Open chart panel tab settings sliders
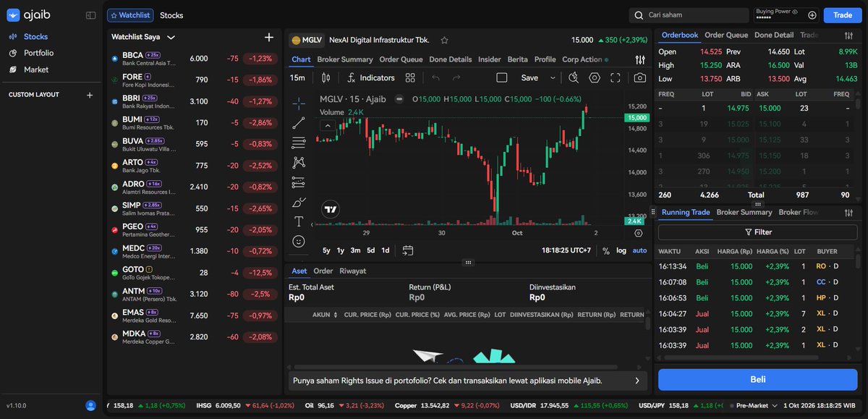The height and width of the screenshot is (419, 868). [x=640, y=60]
